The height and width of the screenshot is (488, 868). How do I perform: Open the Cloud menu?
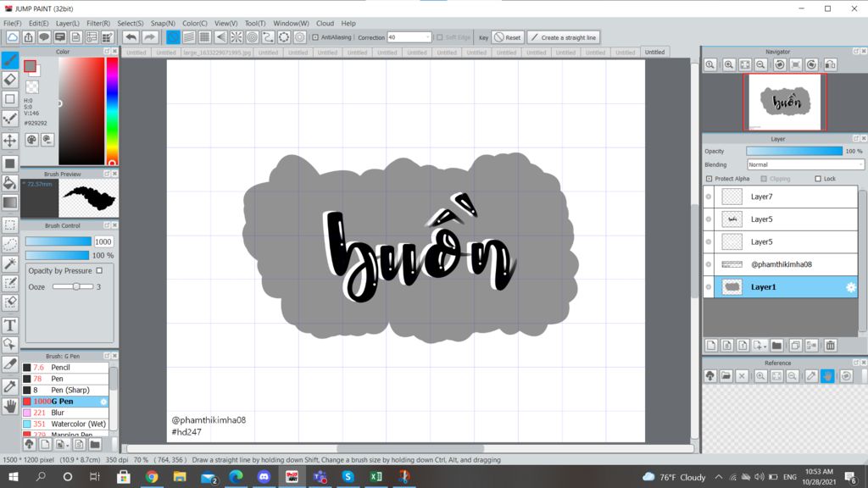325,23
